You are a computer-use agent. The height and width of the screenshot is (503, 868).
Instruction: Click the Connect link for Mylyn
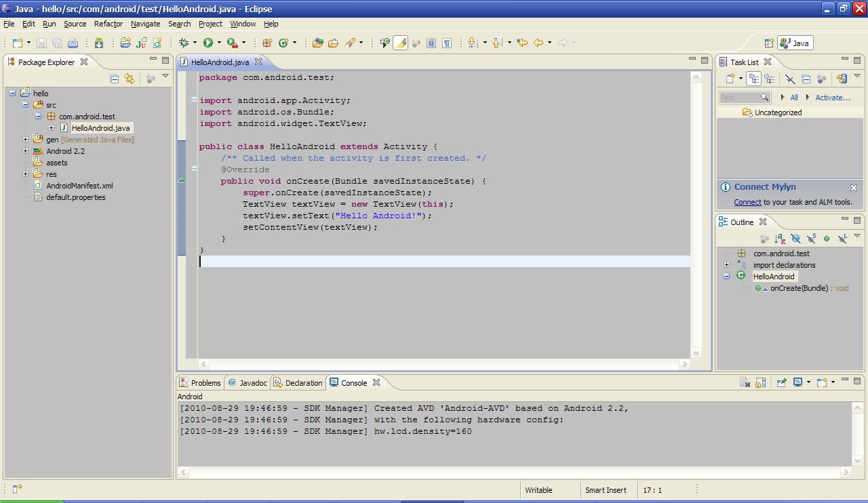[x=747, y=202]
